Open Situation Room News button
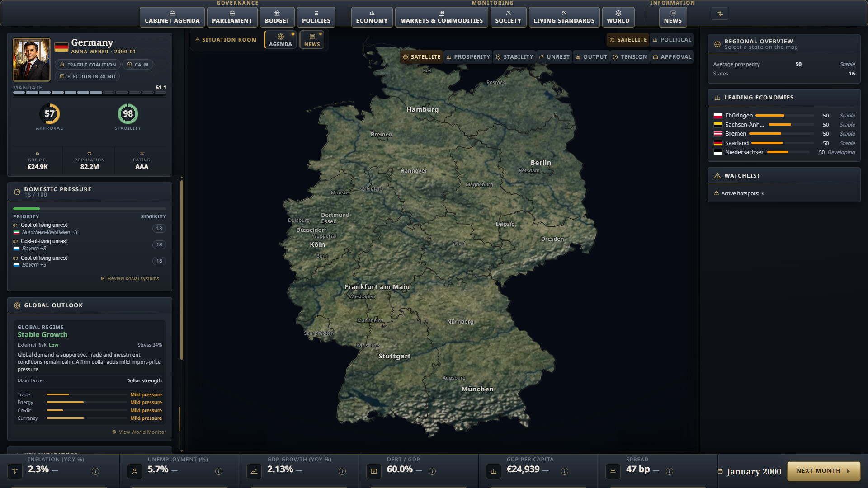 click(x=312, y=40)
